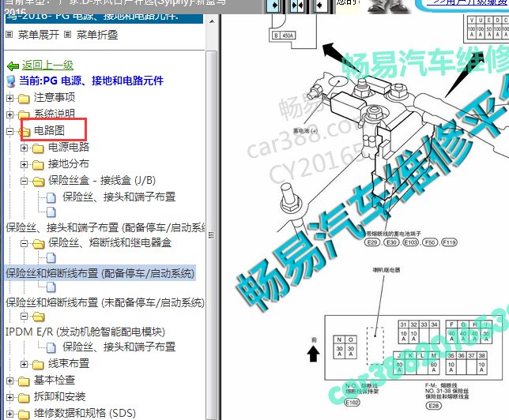
Task: Click the 菜单展开 link
Action: tap(39, 35)
